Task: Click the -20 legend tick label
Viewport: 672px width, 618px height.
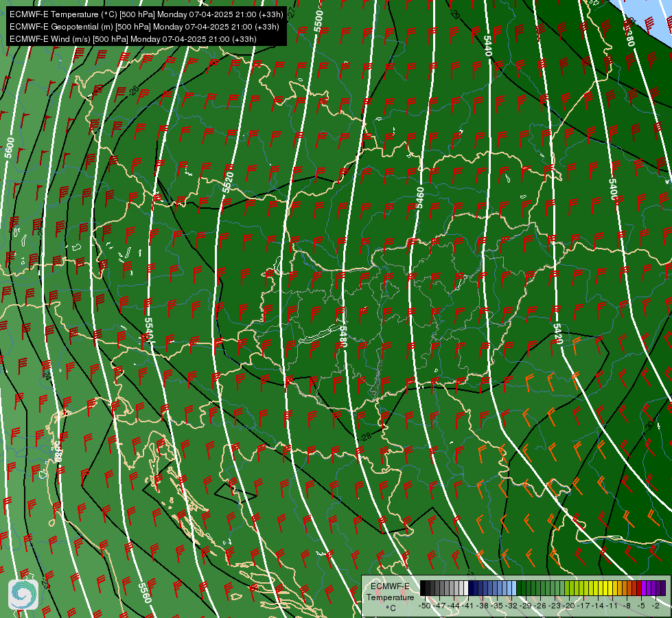Action: click(570, 606)
